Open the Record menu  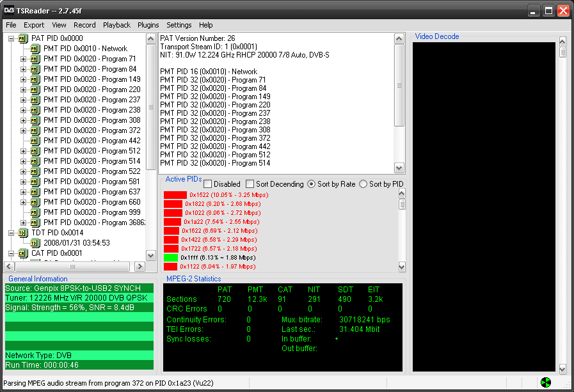point(84,25)
